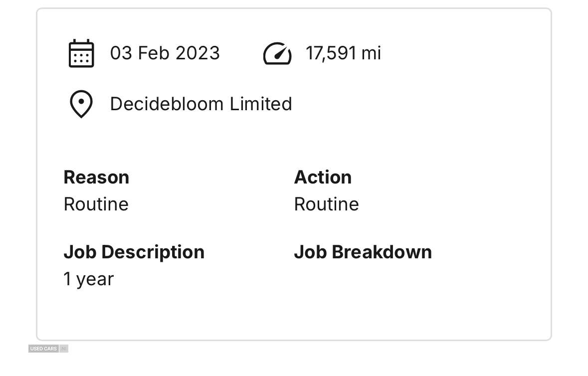Click the year 2023 in the date
This screenshot has width=588, height=376.
pyautogui.click(x=197, y=53)
